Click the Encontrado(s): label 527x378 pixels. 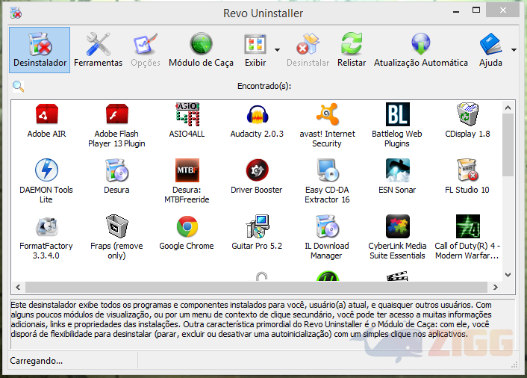coord(264,86)
